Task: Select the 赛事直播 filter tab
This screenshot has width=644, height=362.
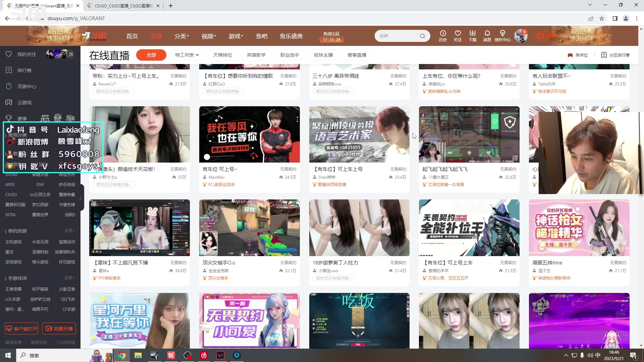Action: (357, 55)
